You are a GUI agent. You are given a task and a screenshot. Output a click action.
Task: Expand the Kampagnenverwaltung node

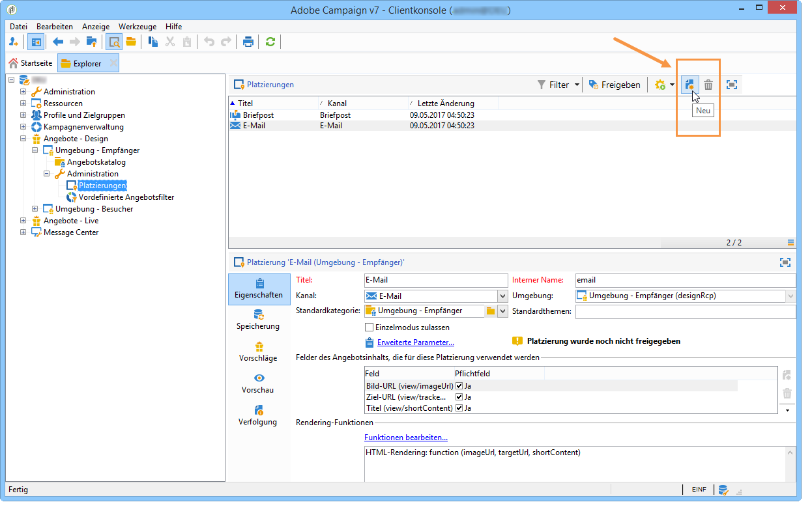pos(23,127)
